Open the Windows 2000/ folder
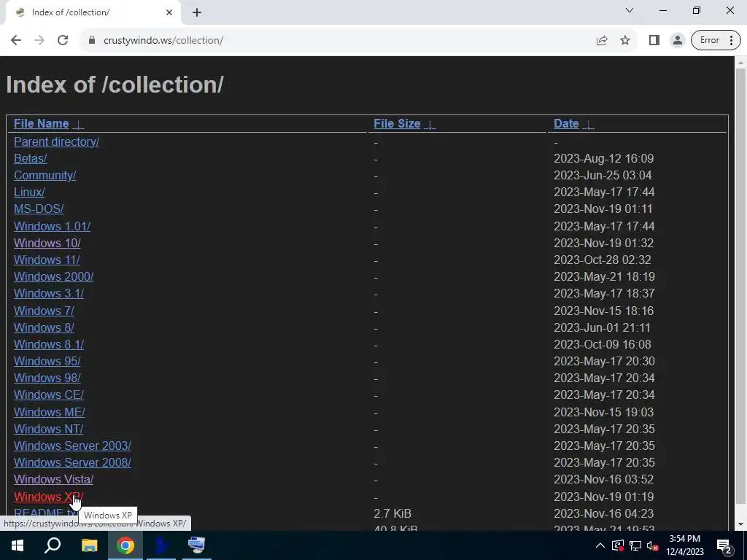This screenshot has height=560, width=747. tap(53, 276)
